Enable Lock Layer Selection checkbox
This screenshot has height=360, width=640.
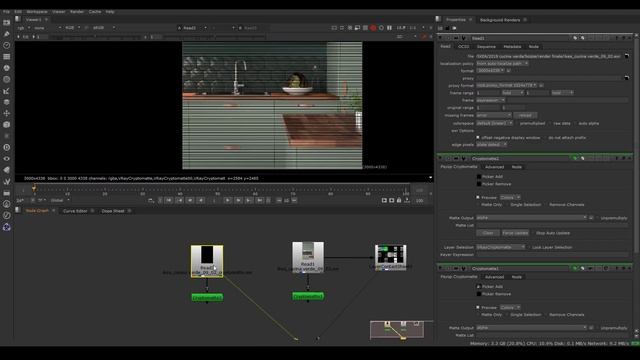(x=529, y=247)
